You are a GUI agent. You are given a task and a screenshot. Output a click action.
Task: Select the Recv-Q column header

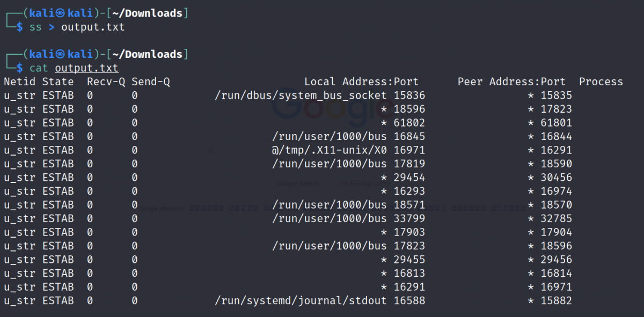[x=106, y=82]
